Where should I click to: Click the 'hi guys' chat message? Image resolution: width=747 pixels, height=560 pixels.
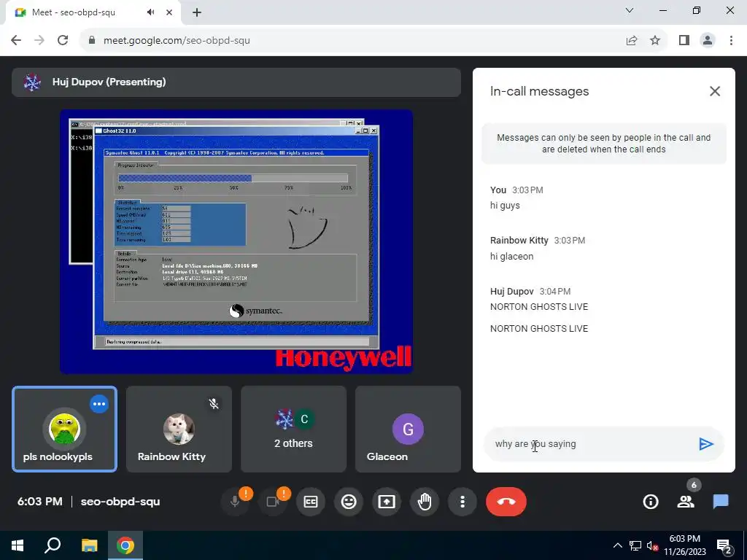[505, 206]
